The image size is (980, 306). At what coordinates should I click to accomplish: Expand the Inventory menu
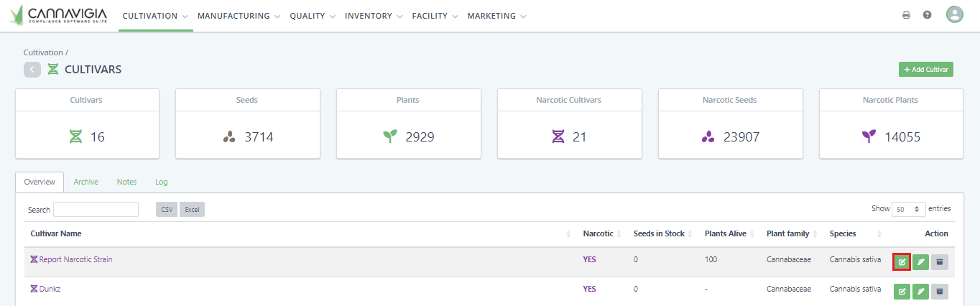[374, 16]
